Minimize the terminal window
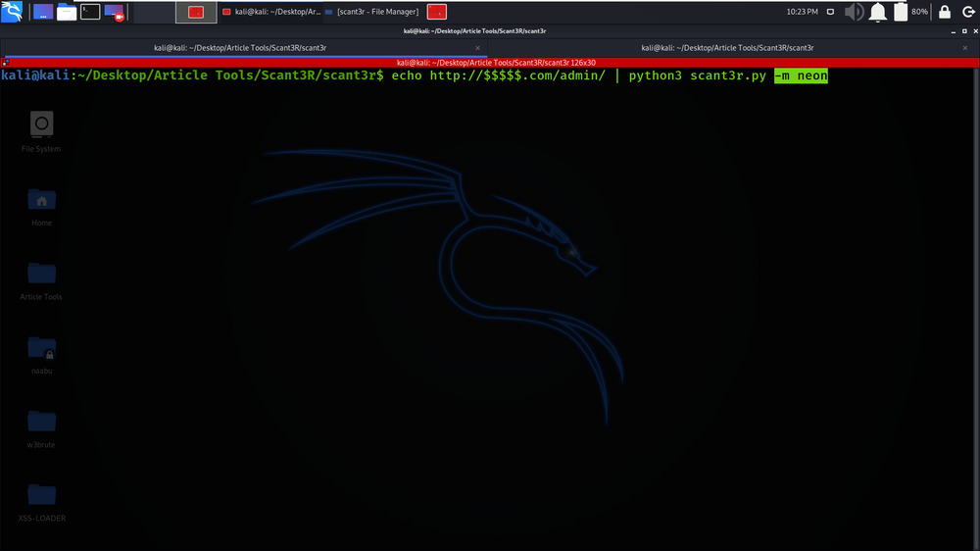Viewport: 980px width, 551px height. [954, 30]
